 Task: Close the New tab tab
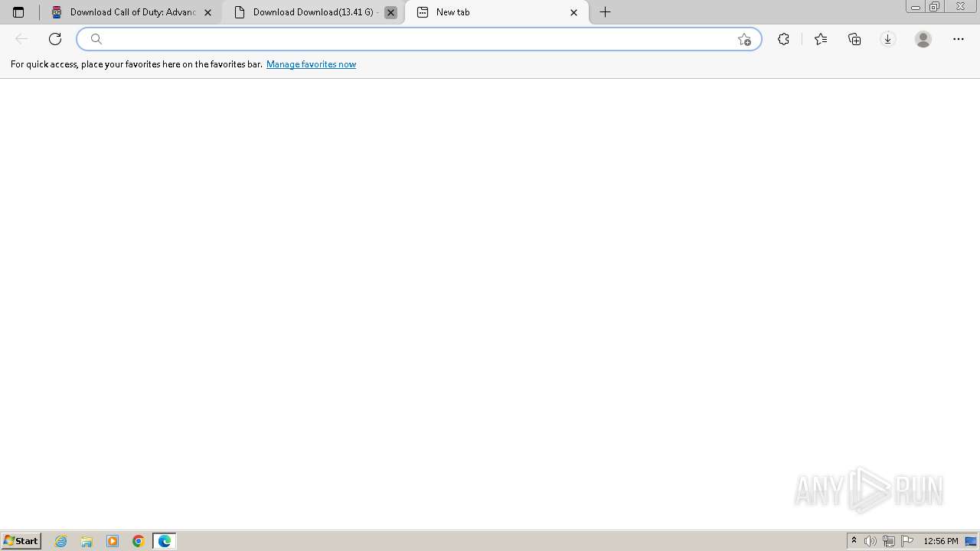point(573,12)
